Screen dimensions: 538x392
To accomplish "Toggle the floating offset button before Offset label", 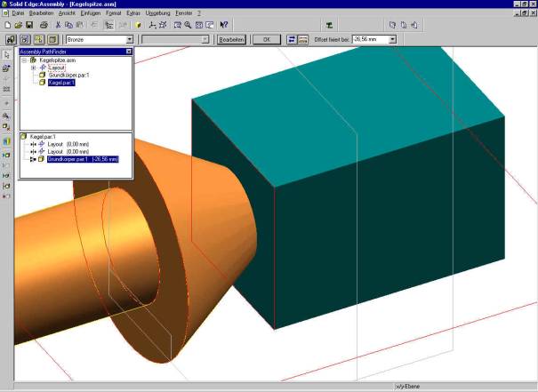I will pyautogui.click(x=303, y=40).
